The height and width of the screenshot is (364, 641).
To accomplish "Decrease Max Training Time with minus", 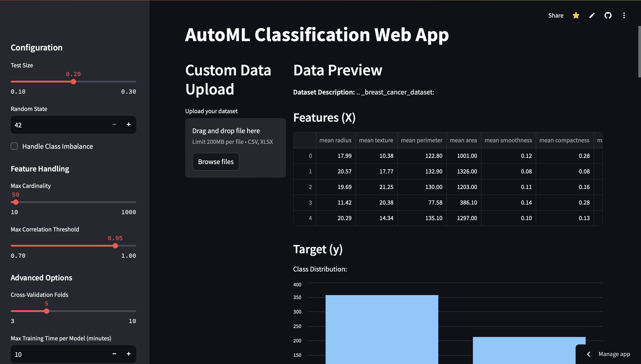I will [x=114, y=354].
